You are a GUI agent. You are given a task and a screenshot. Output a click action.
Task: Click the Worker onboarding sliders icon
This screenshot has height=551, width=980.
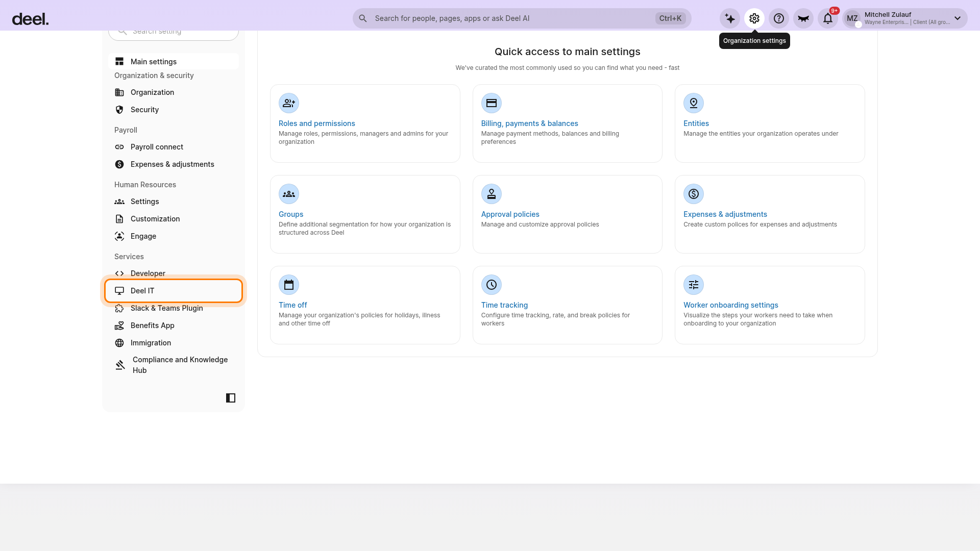coord(694,285)
